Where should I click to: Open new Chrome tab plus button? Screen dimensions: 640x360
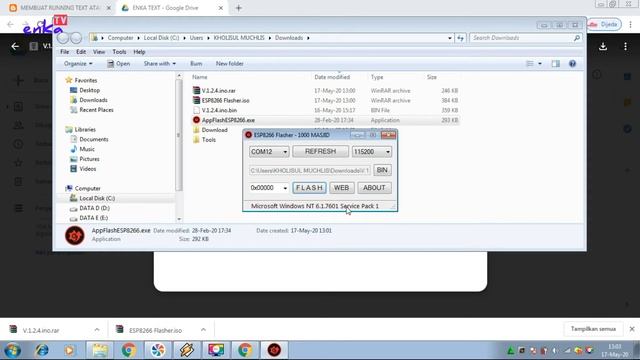click(x=239, y=8)
